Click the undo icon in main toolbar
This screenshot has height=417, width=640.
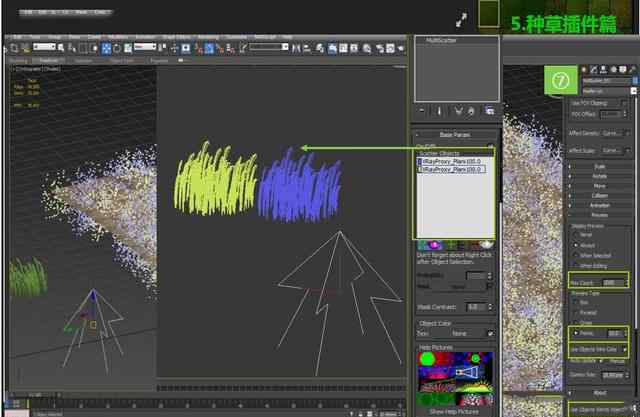pyautogui.click(x=14, y=48)
